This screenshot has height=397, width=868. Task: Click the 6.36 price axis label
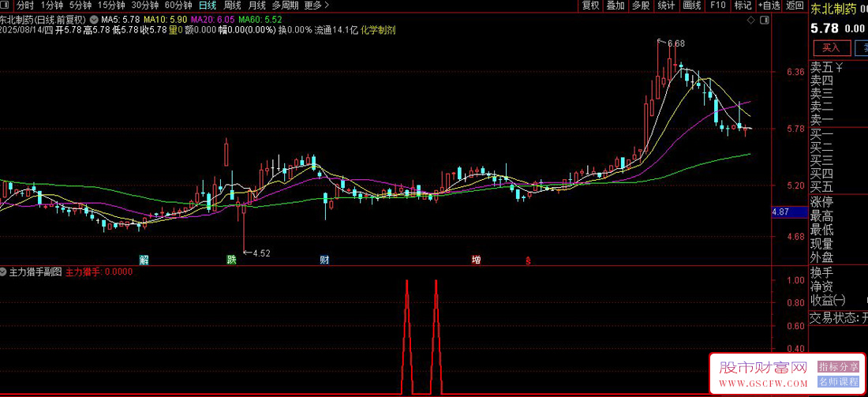point(795,72)
